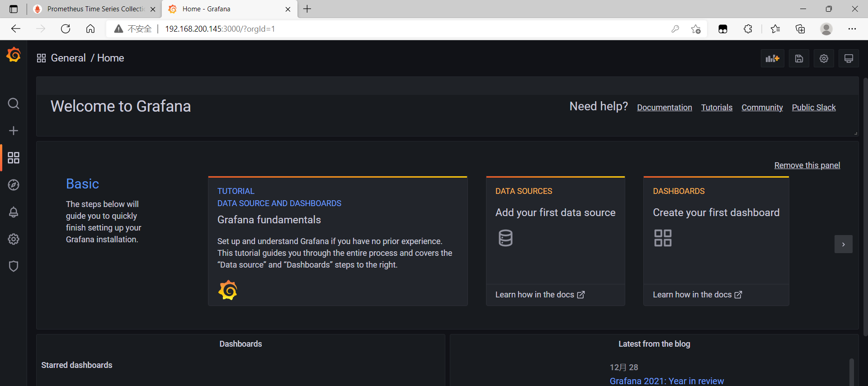Click the Grafana logo in tutorial card
868x386 pixels.
tap(228, 290)
